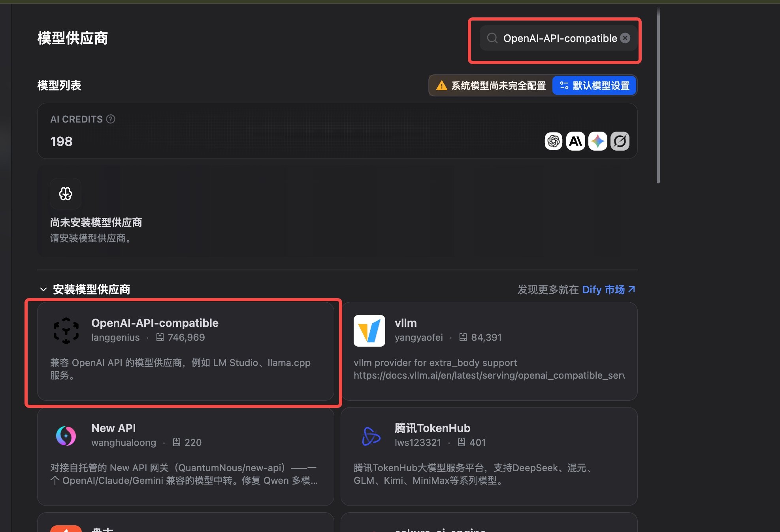Click the search magnifier icon

[492, 38]
